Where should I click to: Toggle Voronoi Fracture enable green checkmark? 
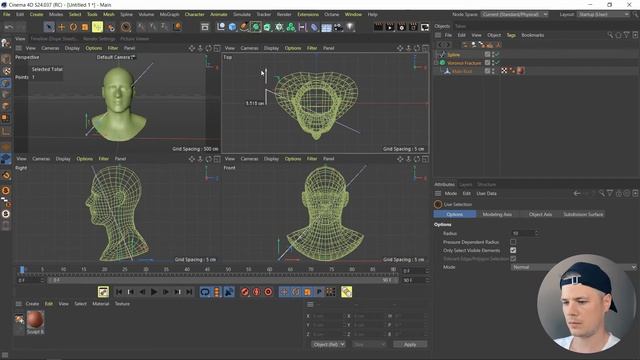497,62
